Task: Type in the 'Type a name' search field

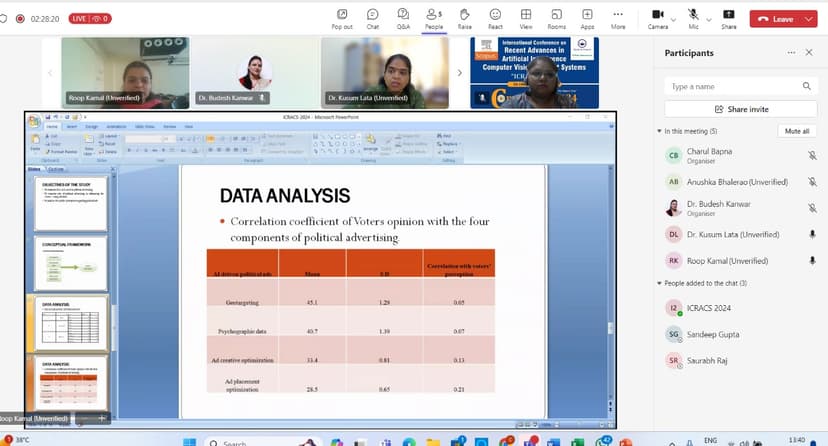Action: click(732, 87)
